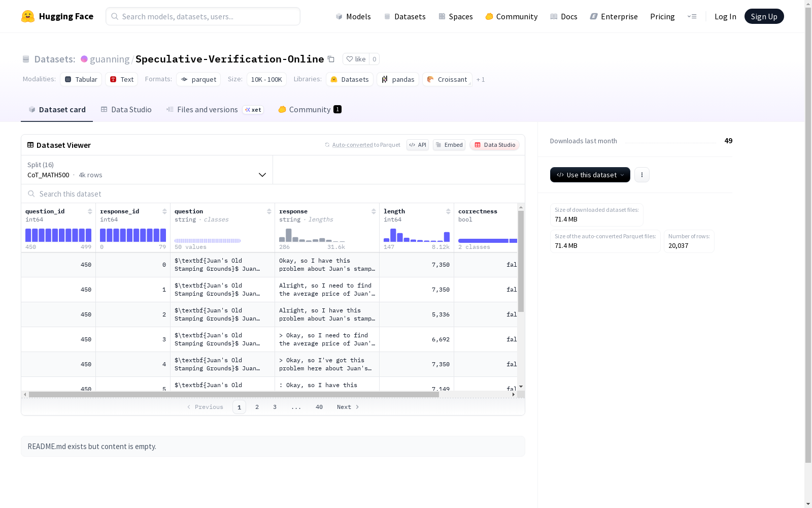Screen dimensions: 812x508
Task: Open the guanning profile link
Action: point(110,59)
